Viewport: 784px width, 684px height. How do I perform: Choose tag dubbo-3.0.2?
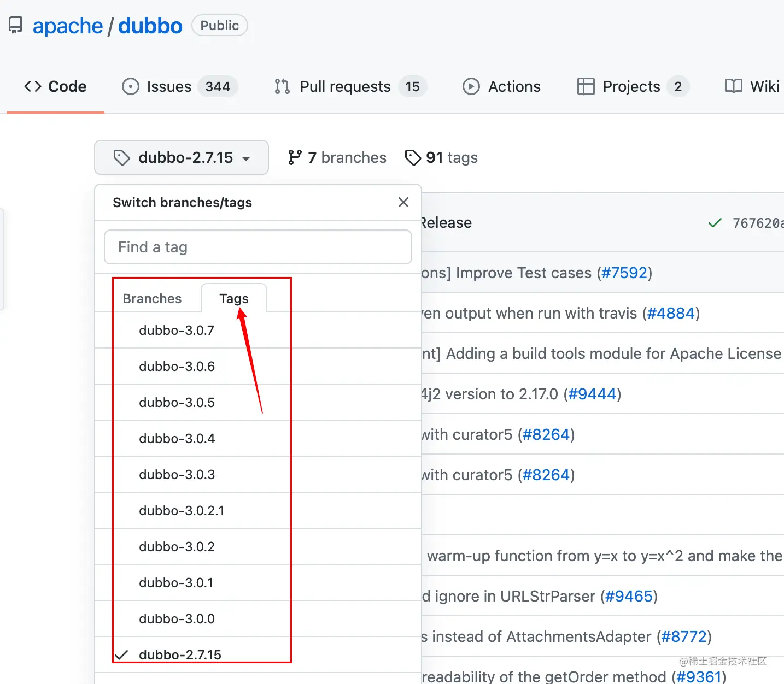[x=258, y=546]
